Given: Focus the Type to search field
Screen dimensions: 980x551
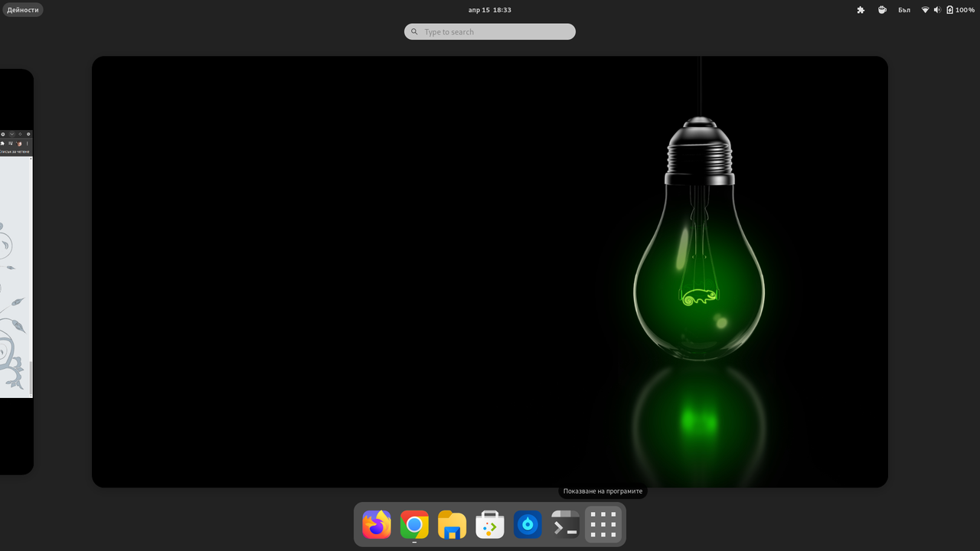Looking at the screenshot, I should click(x=490, y=31).
